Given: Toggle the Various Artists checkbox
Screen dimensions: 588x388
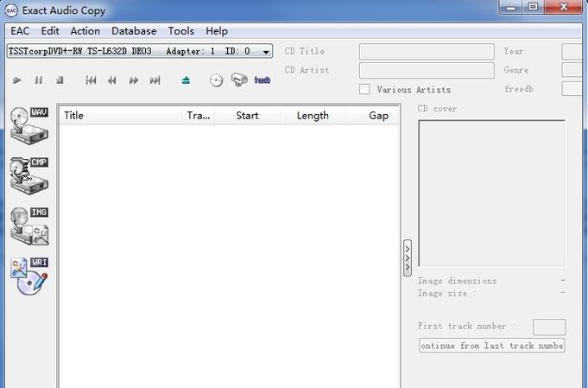Looking at the screenshot, I should (x=364, y=89).
